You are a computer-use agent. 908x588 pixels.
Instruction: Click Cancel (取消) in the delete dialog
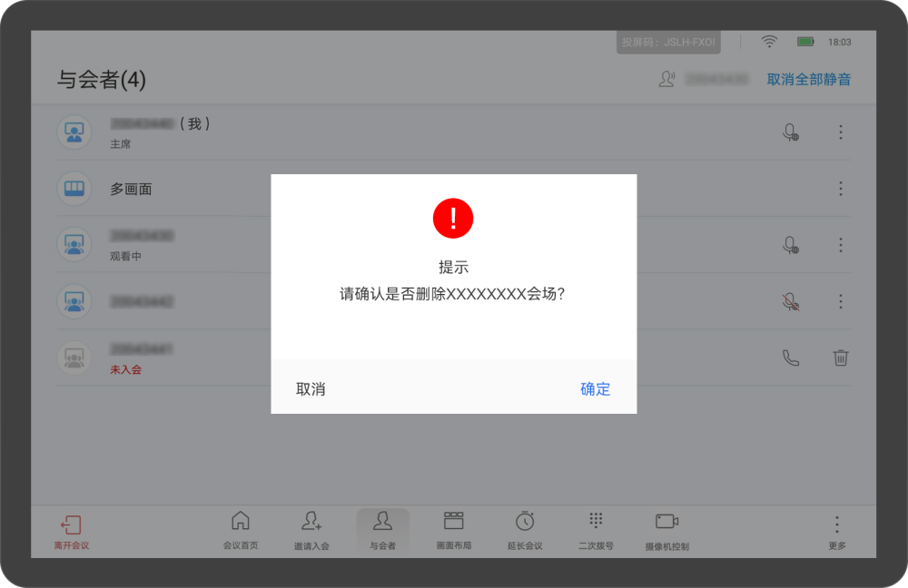coord(311,389)
